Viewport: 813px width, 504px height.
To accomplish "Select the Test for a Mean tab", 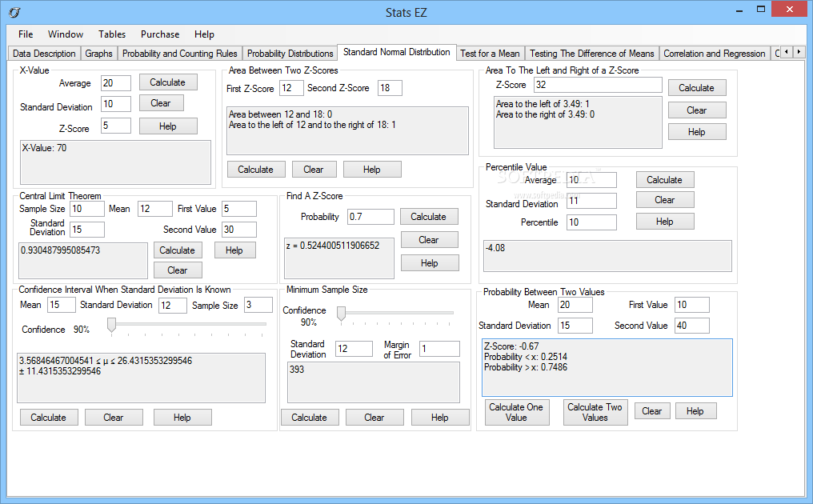I will click(x=490, y=54).
